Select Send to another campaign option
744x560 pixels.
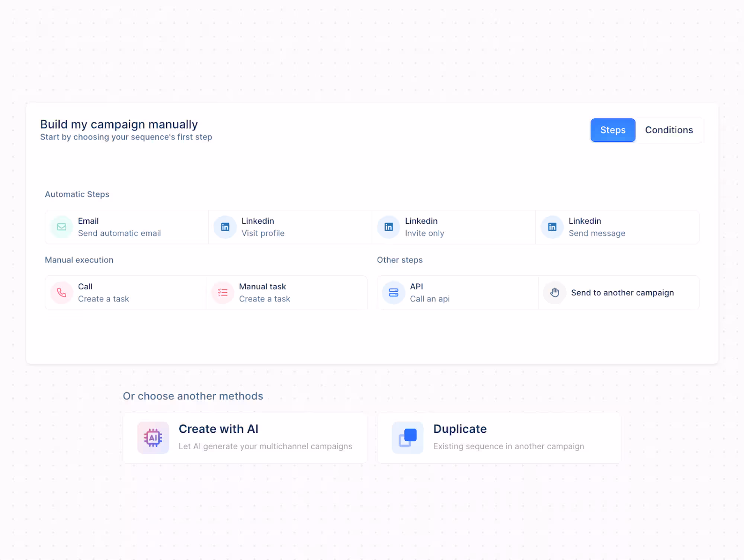(x=622, y=293)
